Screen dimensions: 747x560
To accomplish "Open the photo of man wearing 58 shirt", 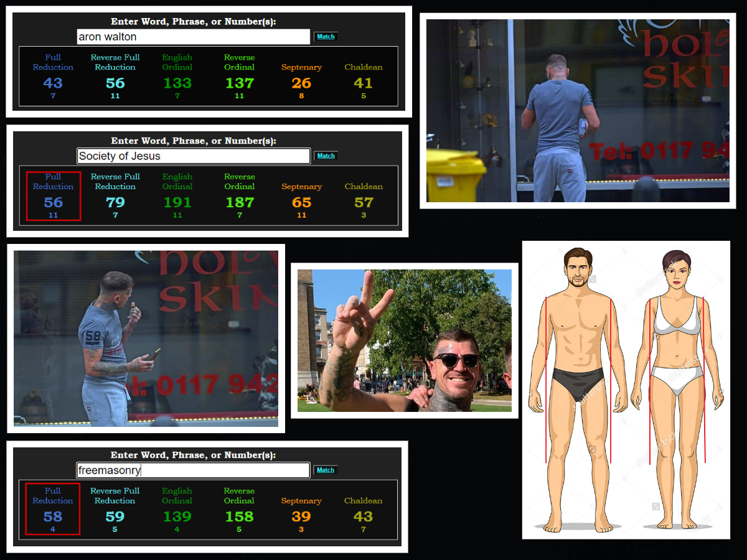I will (x=146, y=338).
